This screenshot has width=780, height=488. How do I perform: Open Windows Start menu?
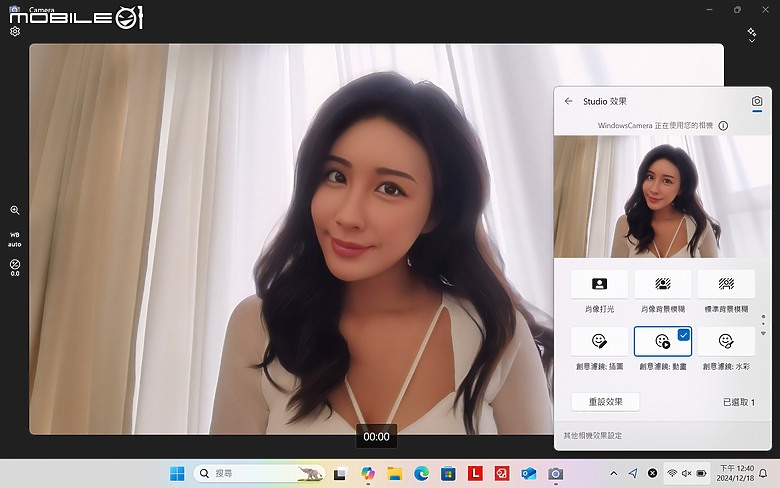[177, 474]
